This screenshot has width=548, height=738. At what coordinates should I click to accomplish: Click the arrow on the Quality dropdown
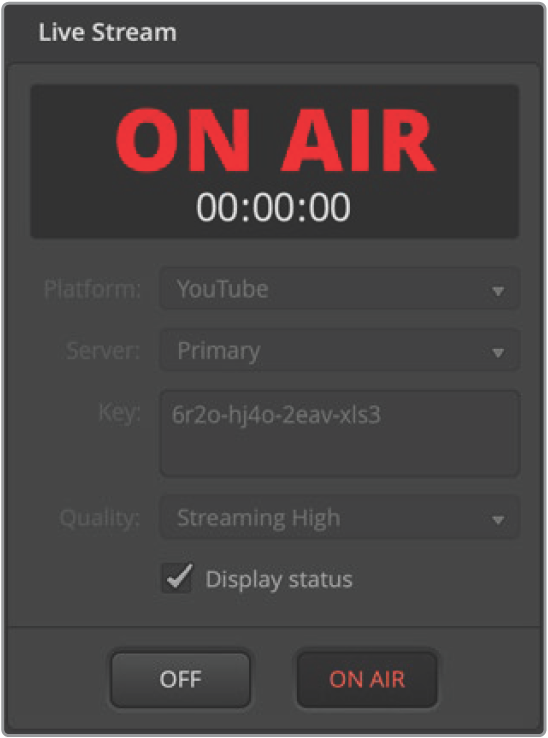coord(498,520)
